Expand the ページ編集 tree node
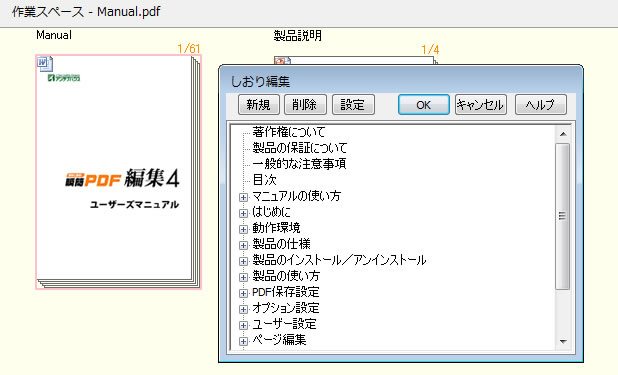The width and height of the screenshot is (618, 375). coord(244,341)
